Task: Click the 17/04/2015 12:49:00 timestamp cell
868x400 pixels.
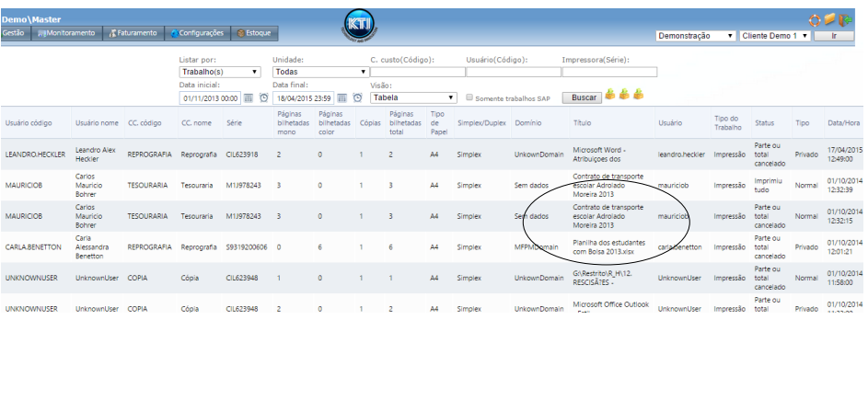Action: coord(845,154)
